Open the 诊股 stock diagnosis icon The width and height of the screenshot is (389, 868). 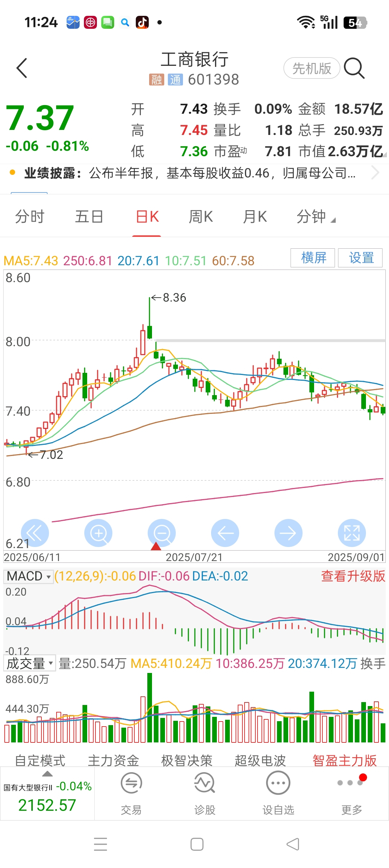pos(205,783)
